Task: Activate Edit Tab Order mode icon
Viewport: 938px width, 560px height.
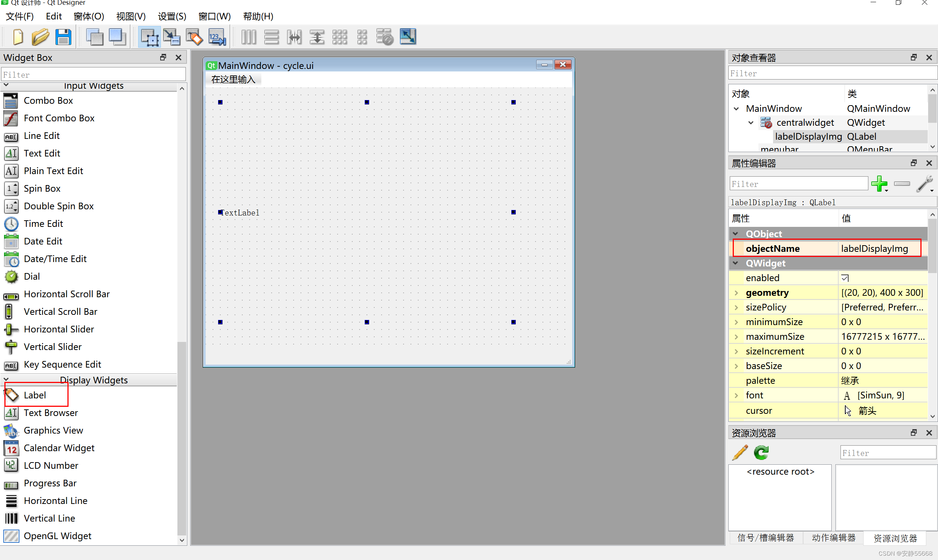Action: 217,37
